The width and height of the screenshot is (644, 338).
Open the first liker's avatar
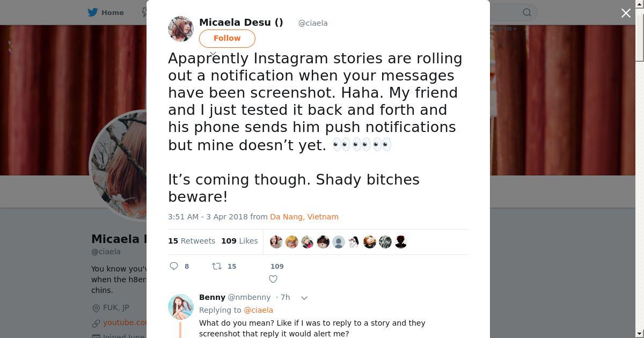point(276,242)
